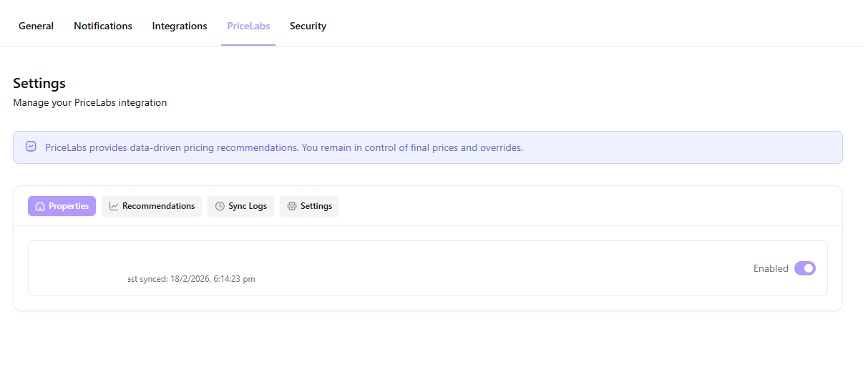
Task: Open the Settings sub-section button
Action: pyautogui.click(x=310, y=206)
